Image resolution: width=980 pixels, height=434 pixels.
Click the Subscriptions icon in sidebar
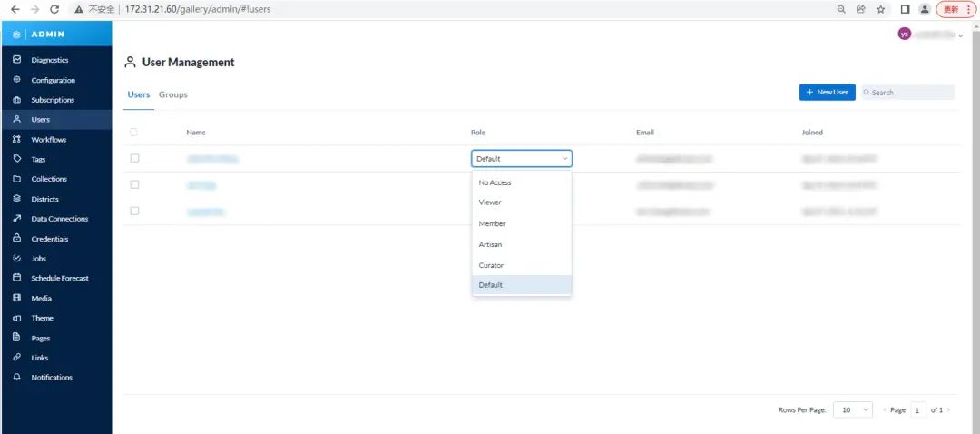pyautogui.click(x=17, y=100)
